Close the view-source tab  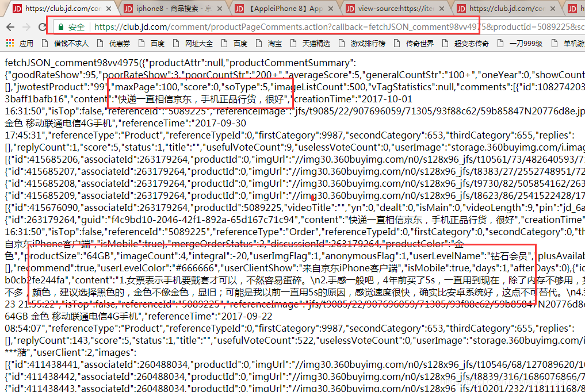[x=442, y=9]
